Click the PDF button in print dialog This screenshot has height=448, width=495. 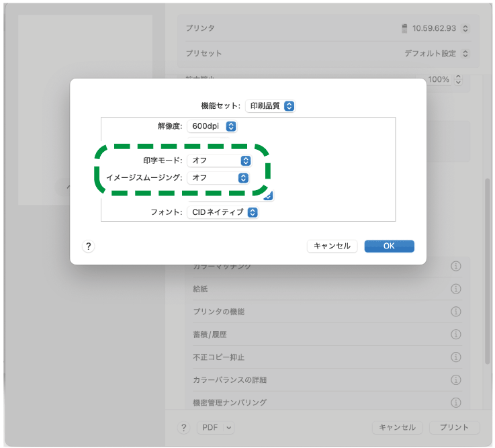pos(210,428)
